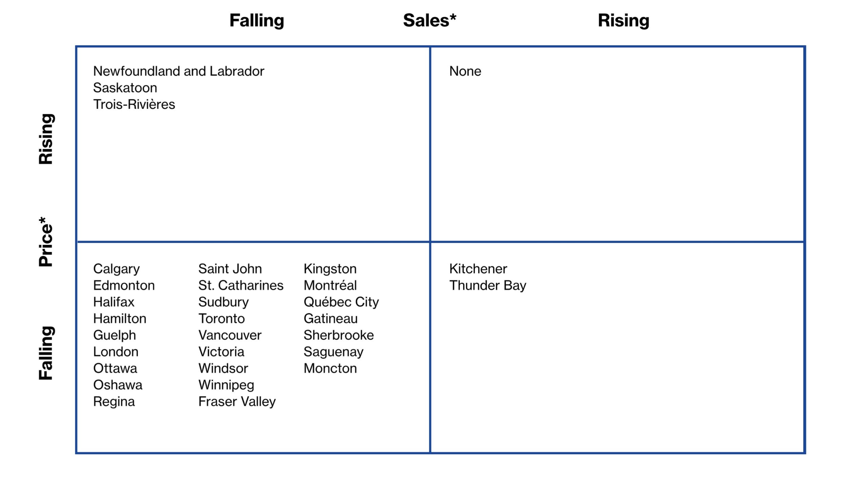Click None in the rising sales quadrant
The image size is (868, 478).
465,71
